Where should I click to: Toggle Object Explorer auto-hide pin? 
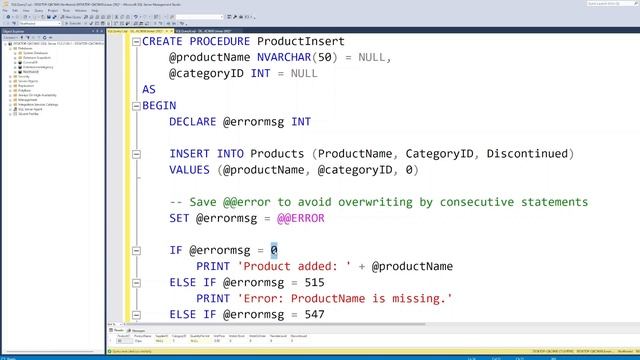tap(97, 31)
